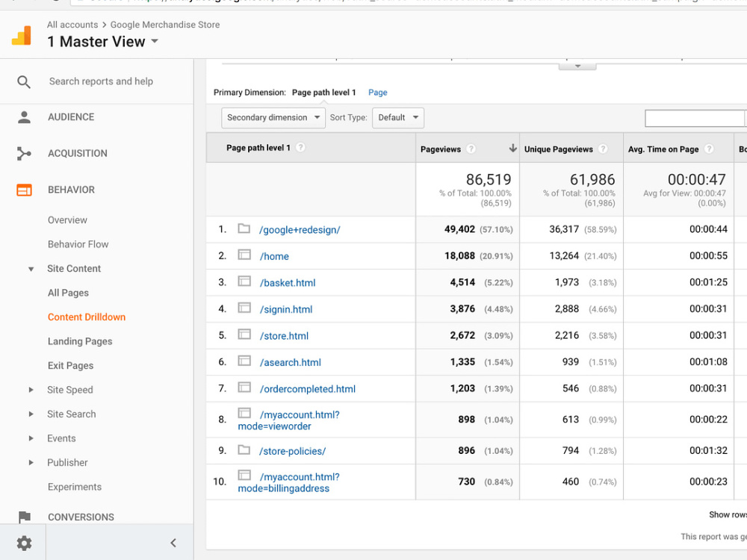This screenshot has width=747, height=560.
Task: Open the /store.html link
Action: click(x=285, y=336)
